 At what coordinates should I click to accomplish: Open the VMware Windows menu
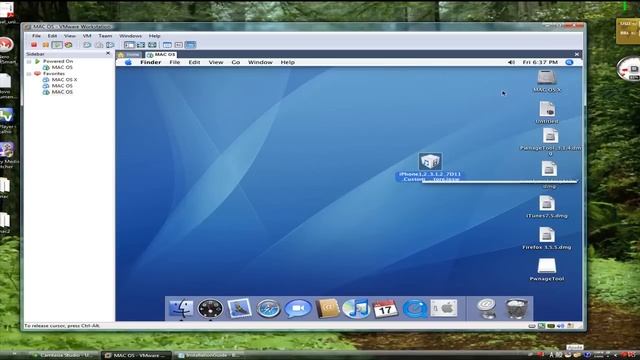[x=130, y=36]
